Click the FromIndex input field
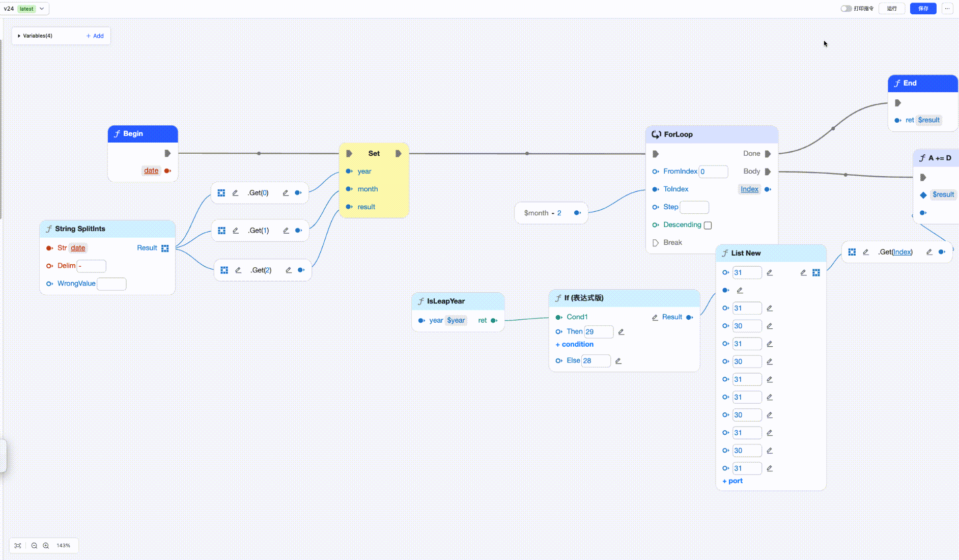This screenshot has height=560, width=959. pos(713,172)
